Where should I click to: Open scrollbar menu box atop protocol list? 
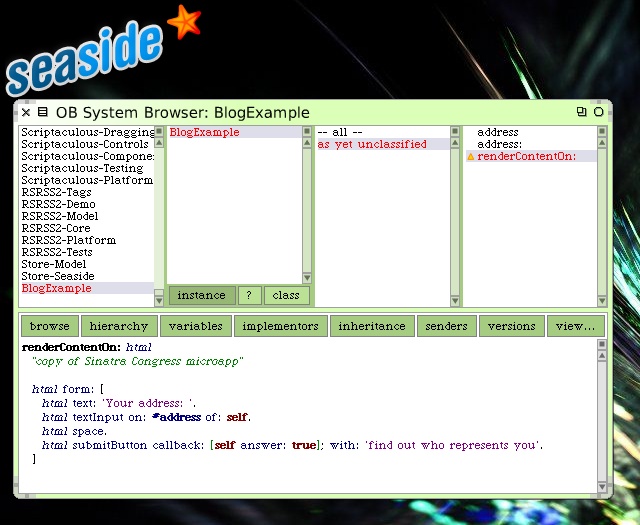[455, 131]
